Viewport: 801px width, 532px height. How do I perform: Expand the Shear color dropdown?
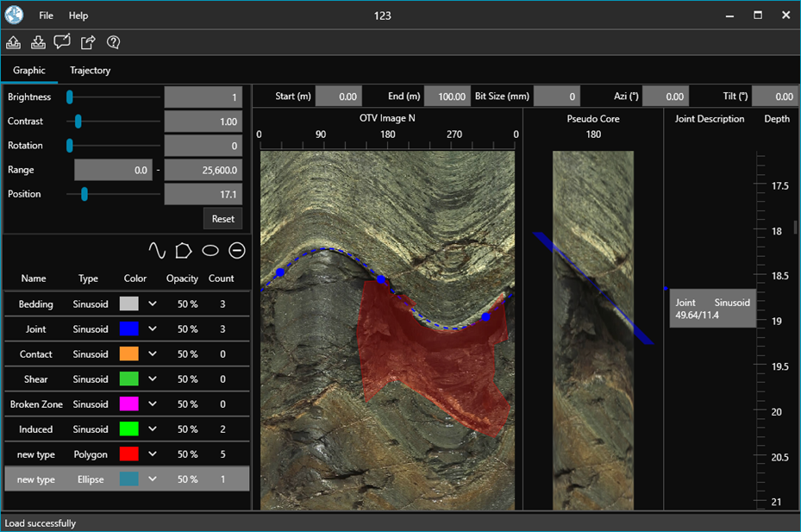[153, 379]
